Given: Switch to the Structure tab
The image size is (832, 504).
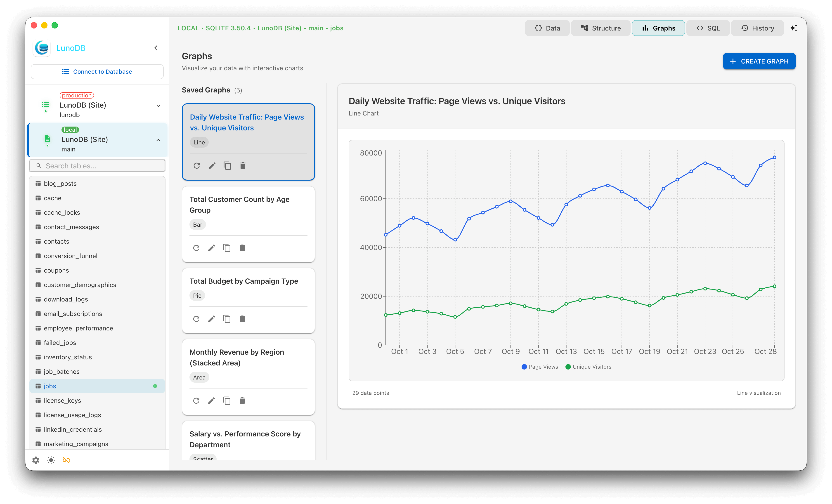Looking at the screenshot, I should click(x=601, y=28).
